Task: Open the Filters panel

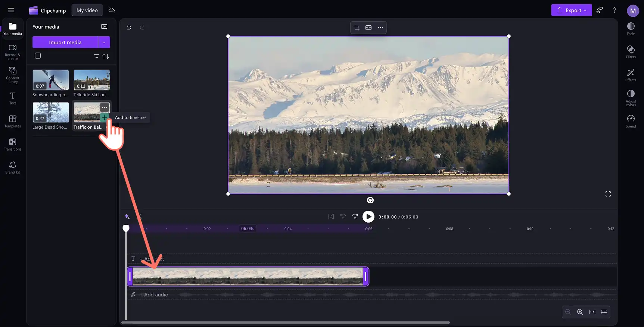Action: point(631,52)
